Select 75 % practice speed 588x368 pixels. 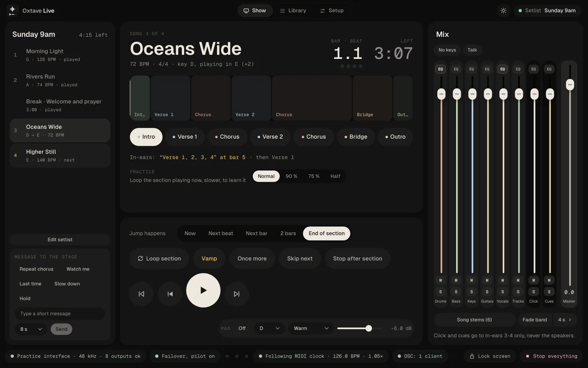(x=314, y=176)
